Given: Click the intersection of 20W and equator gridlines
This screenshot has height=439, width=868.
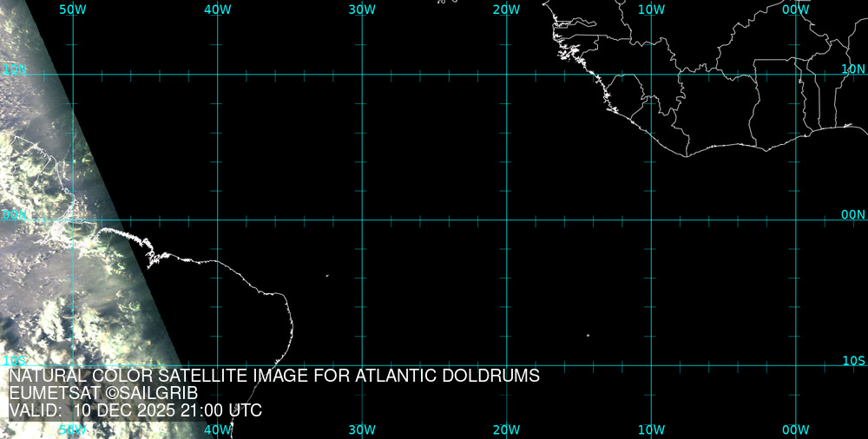Looking at the screenshot, I should point(507,219).
